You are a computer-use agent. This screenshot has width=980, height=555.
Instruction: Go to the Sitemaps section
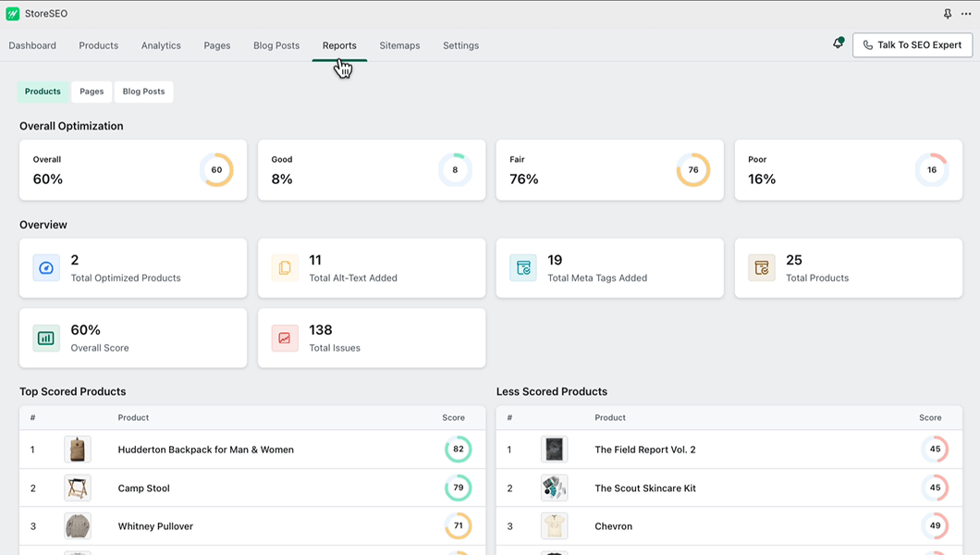(x=399, y=45)
